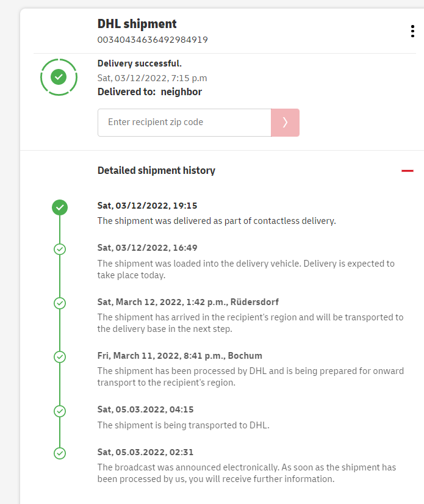The height and width of the screenshot is (504, 424).
Task: Open the three-dot shipment options menu
Action: 412,32
